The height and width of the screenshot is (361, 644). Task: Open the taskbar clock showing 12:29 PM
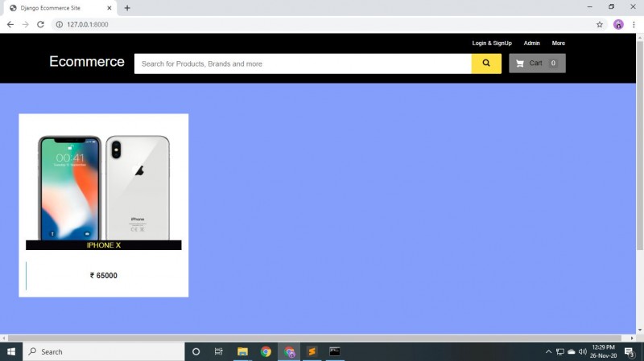point(603,351)
